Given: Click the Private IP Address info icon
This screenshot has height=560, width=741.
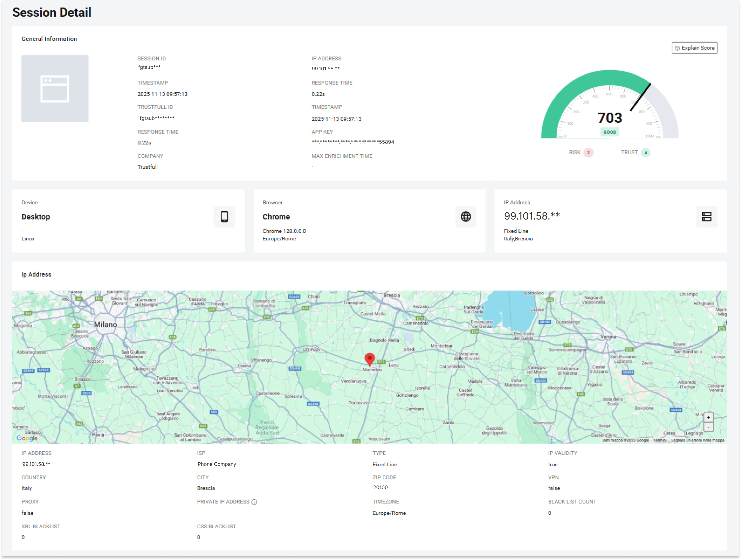Looking at the screenshot, I should [x=254, y=502].
